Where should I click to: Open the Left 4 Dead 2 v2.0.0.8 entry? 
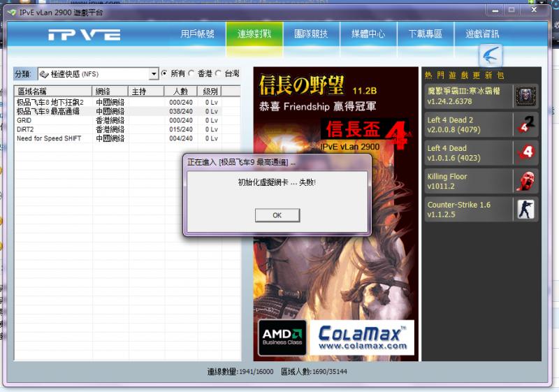pyautogui.click(x=481, y=124)
